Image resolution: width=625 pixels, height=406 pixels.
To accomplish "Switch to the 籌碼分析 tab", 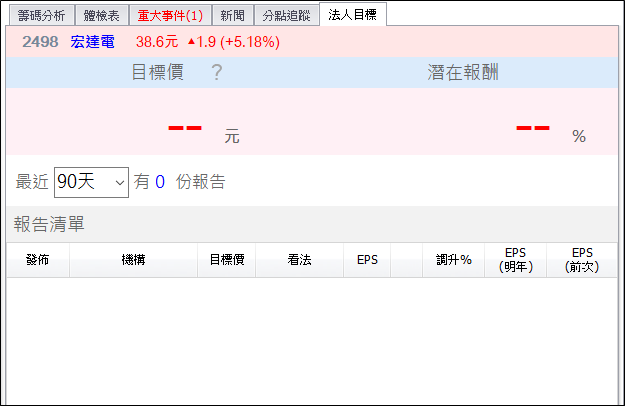I will click(41, 16).
